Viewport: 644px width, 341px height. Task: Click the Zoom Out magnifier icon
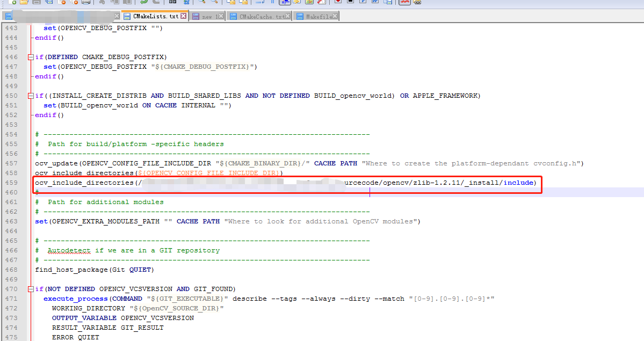coord(214,2)
